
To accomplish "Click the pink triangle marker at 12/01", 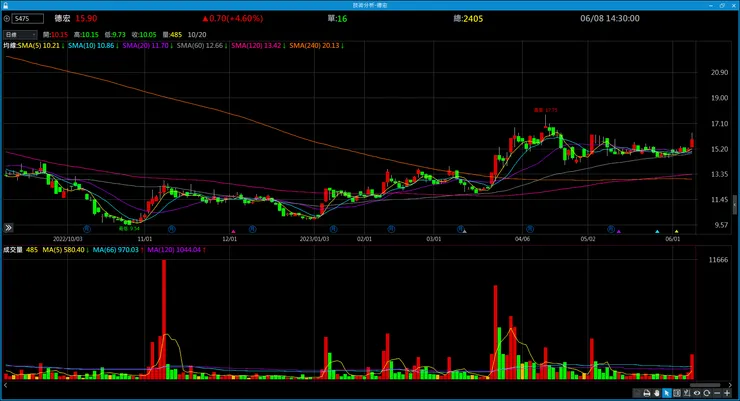I will 233,231.
